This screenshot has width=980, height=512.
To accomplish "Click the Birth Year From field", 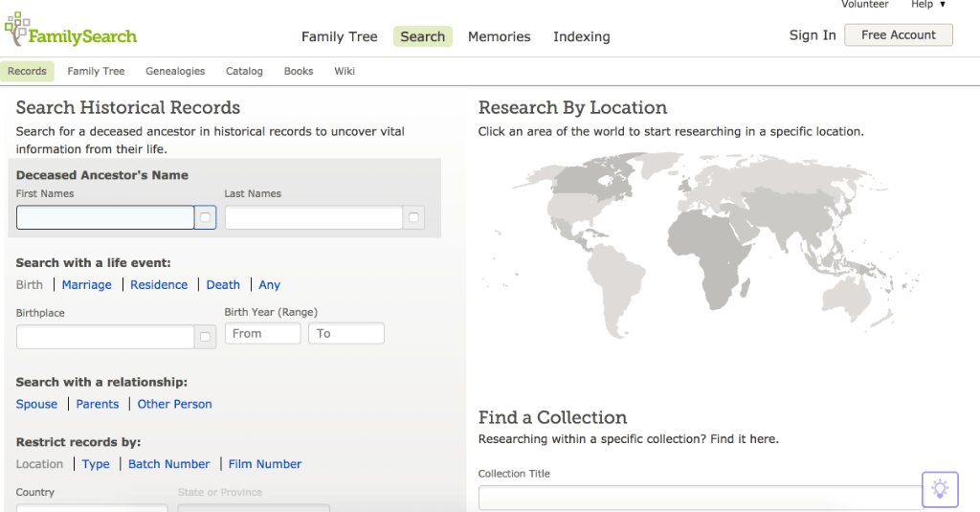I will click(x=262, y=333).
